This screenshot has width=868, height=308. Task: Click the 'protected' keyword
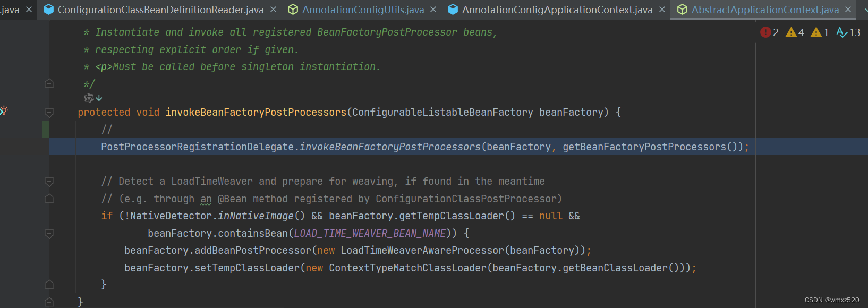tap(104, 112)
